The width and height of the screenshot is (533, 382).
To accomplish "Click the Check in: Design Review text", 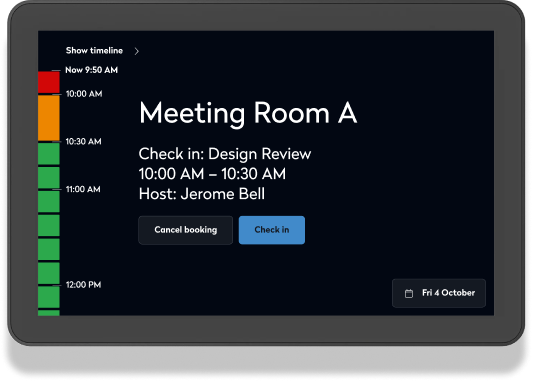I will (225, 154).
